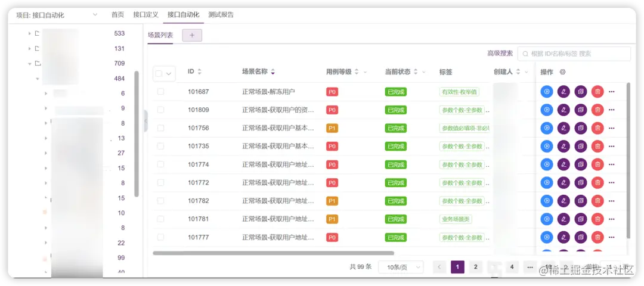The height and width of the screenshot is (286, 644).
Task: Open 高级搜索 advanced search
Action: [500, 54]
